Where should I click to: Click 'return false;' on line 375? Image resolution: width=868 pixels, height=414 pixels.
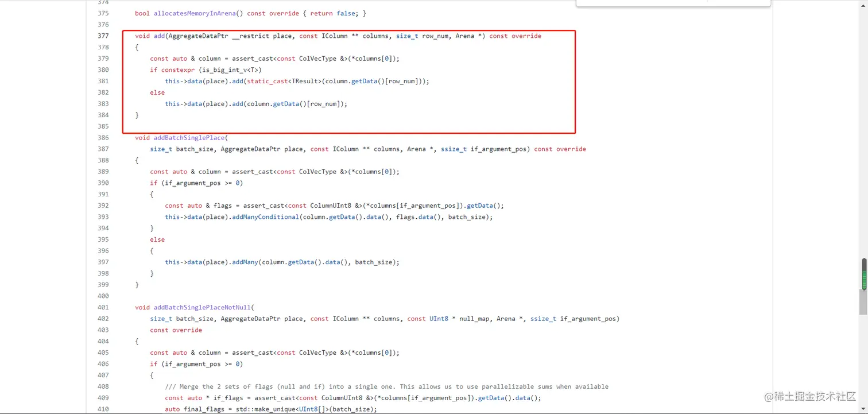[333, 13]
